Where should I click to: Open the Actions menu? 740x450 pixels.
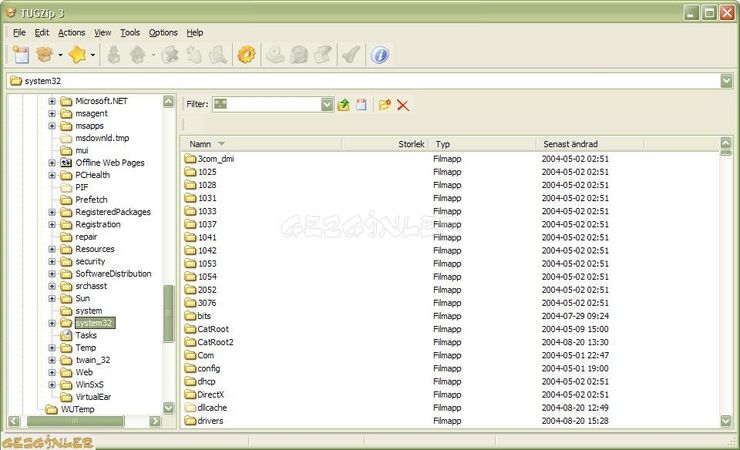pos(71,33)
